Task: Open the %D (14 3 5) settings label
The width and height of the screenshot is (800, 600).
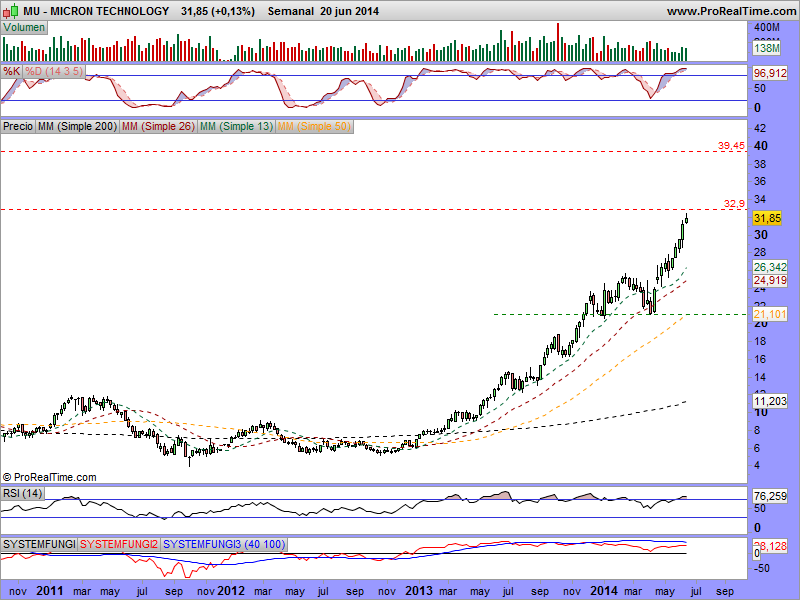Action: [x=54, y=71]
